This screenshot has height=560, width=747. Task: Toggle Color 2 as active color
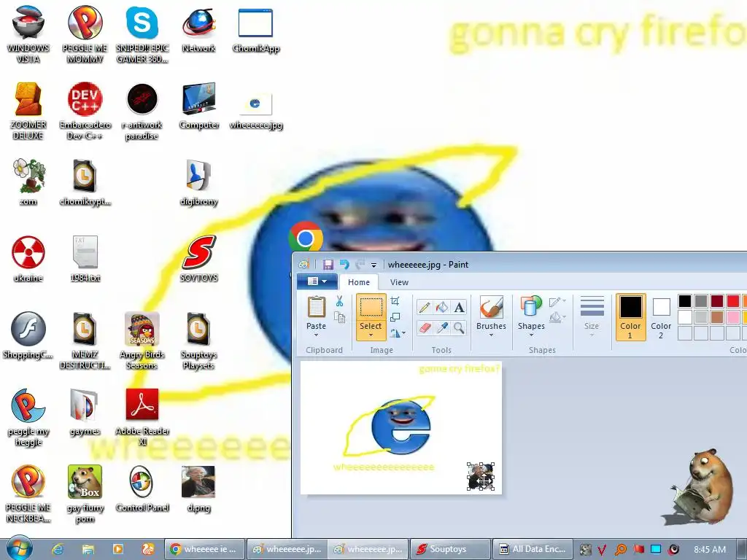[x=661, y=316]
